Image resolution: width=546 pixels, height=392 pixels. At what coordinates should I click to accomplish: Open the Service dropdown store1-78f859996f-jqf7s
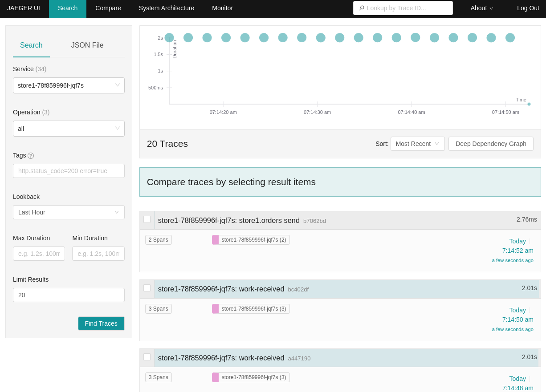click(69, 85)
